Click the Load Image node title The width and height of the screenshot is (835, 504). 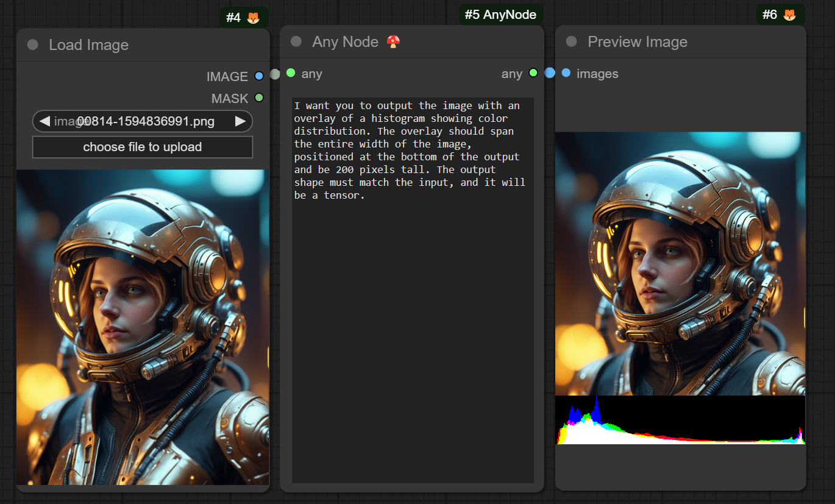(x=88, y=45)
